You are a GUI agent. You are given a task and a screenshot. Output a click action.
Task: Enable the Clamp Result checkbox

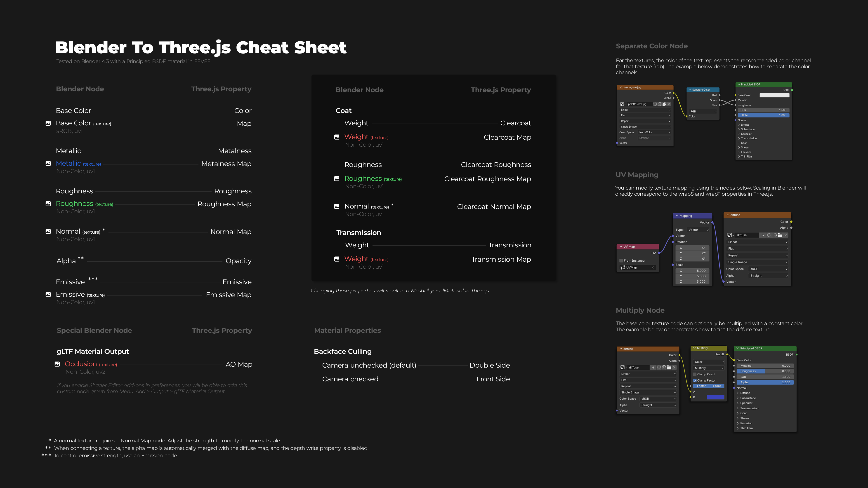(695, 374)
